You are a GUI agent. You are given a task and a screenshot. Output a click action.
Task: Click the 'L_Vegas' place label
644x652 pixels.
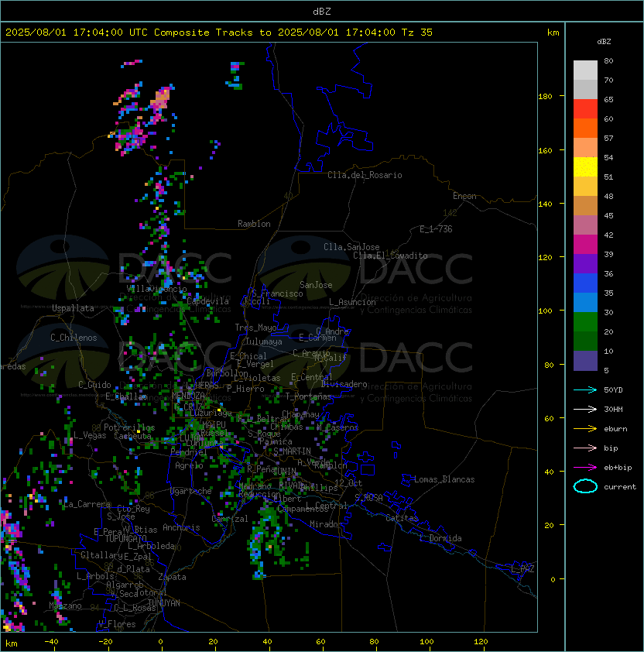[90, 435]
